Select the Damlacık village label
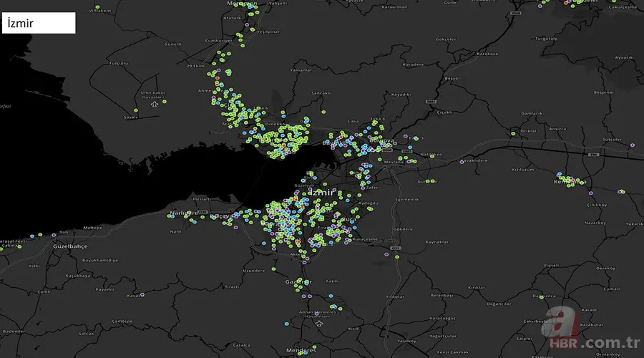 [532, 113]
